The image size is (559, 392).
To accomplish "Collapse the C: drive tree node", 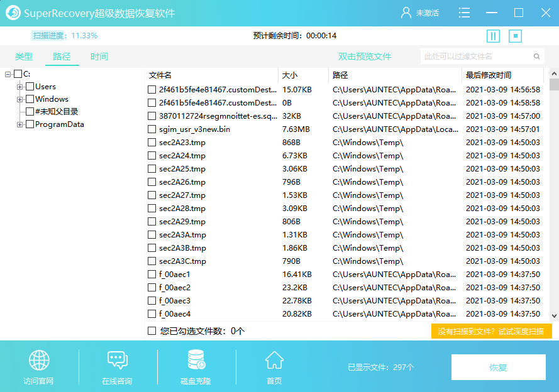I will tap(8, 74).
